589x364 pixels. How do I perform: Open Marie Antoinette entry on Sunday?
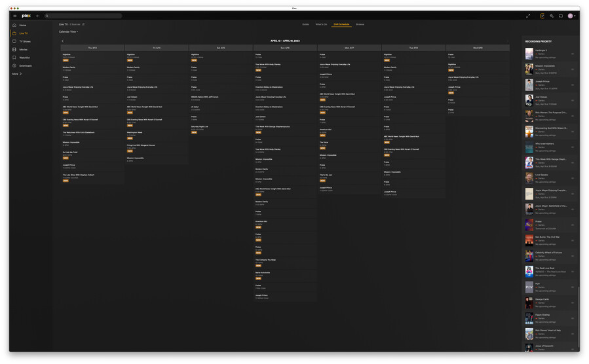pyautogui.click(x=285, y=276)
